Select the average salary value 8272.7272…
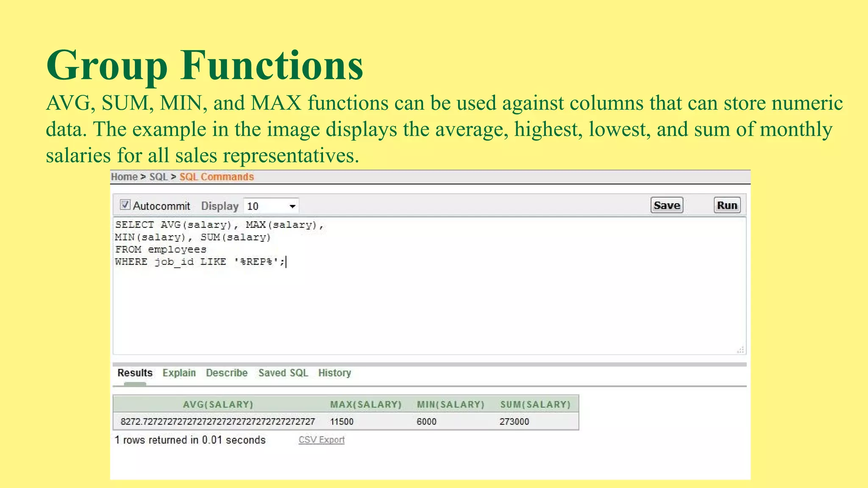 (x=218, y=421)
